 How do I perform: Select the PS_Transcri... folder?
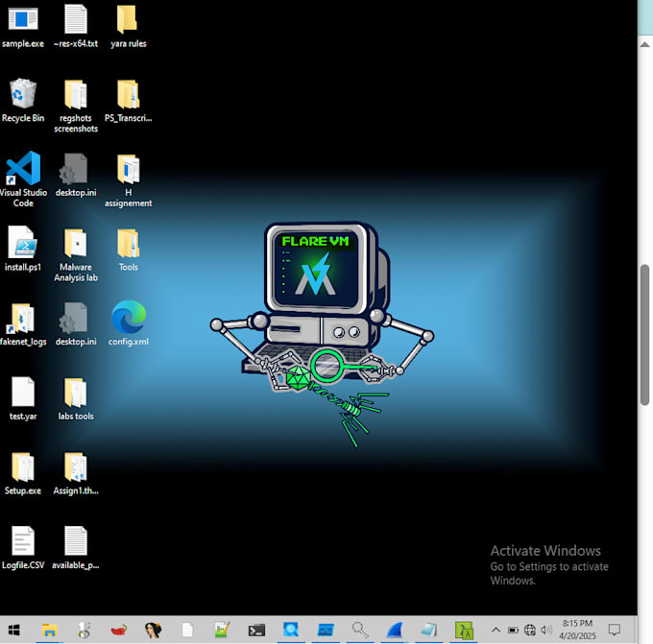click(129, 101)
